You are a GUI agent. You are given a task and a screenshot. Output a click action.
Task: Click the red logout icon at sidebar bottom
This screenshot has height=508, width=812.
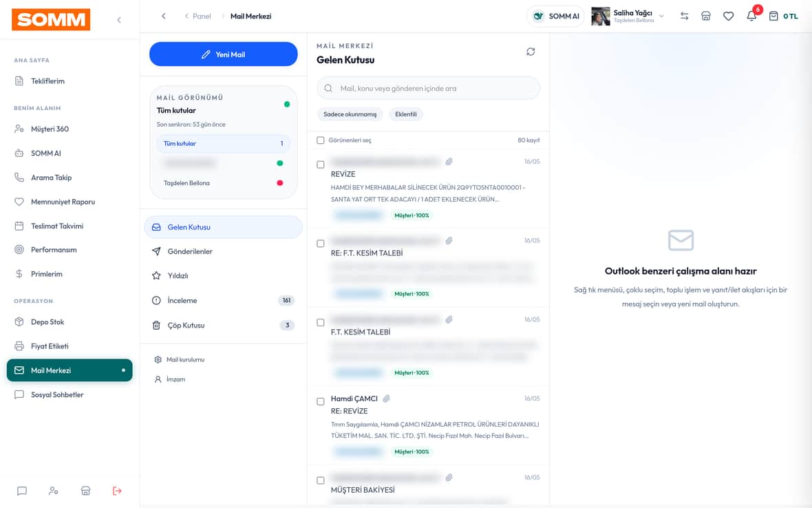(x=117, y=490)
